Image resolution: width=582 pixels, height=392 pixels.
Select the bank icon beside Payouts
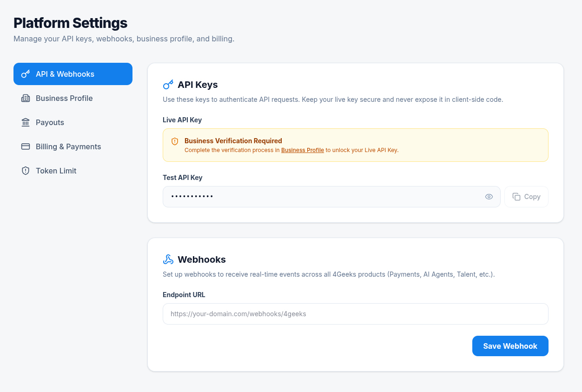(26, 122)
